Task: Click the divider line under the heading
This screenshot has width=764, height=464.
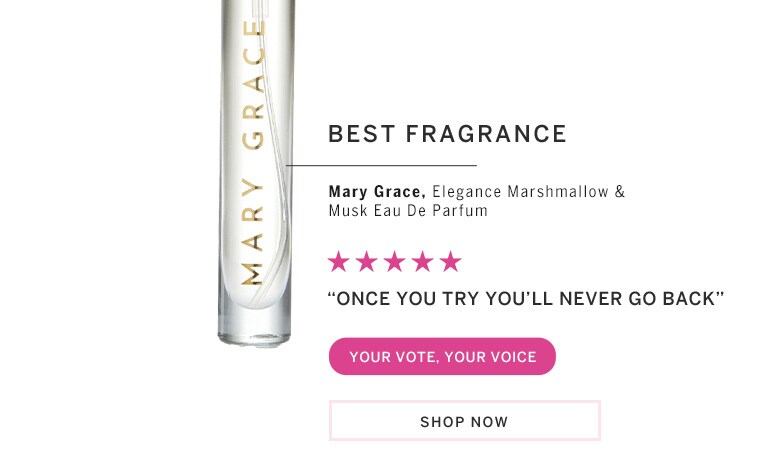Action: (x=381, y=166)
